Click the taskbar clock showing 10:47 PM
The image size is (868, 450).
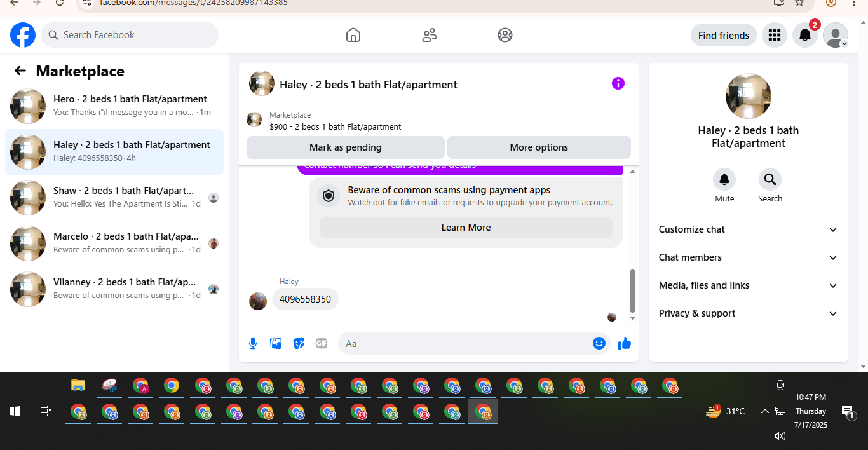pyautogui.click(x=811, y=397)
